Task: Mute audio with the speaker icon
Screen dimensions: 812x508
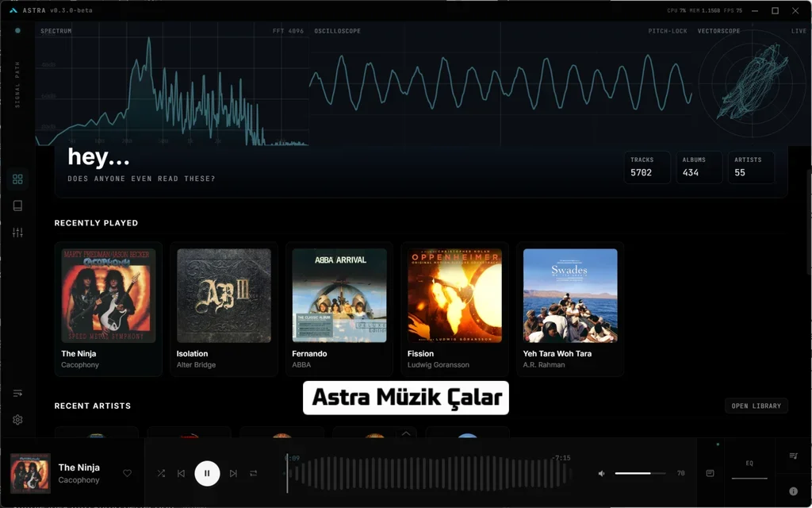Action: [x=601, y=474]
